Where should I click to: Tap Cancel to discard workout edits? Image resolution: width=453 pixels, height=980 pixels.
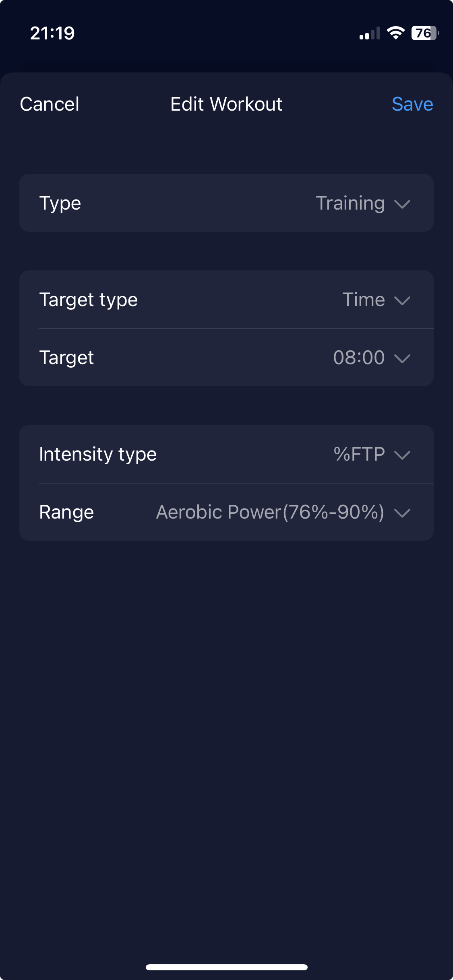click(50, 104)
